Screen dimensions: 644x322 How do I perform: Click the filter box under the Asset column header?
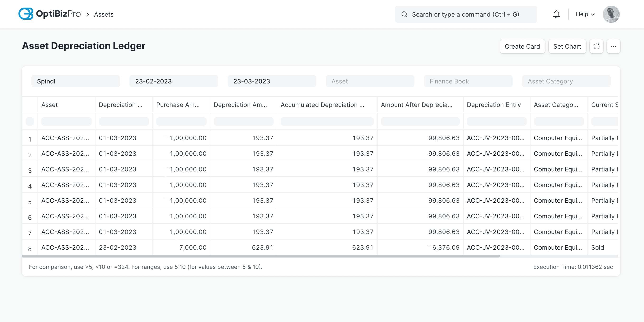click(x=66, y=121)
